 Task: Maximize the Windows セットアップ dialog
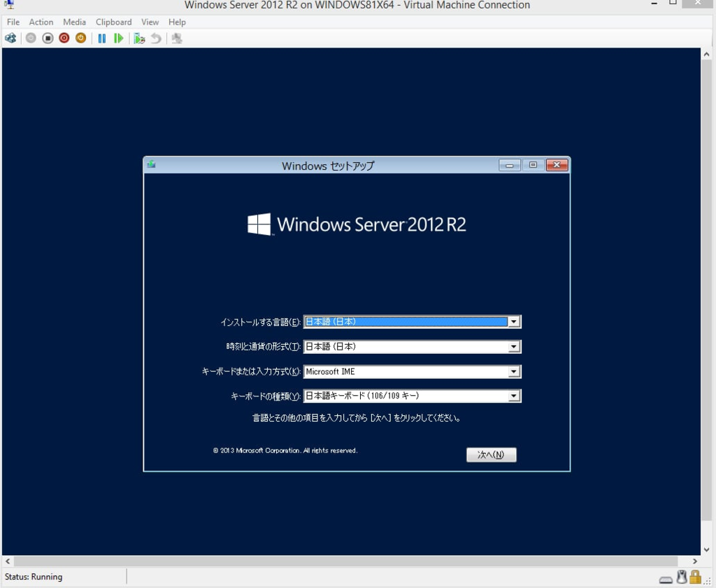533,165
